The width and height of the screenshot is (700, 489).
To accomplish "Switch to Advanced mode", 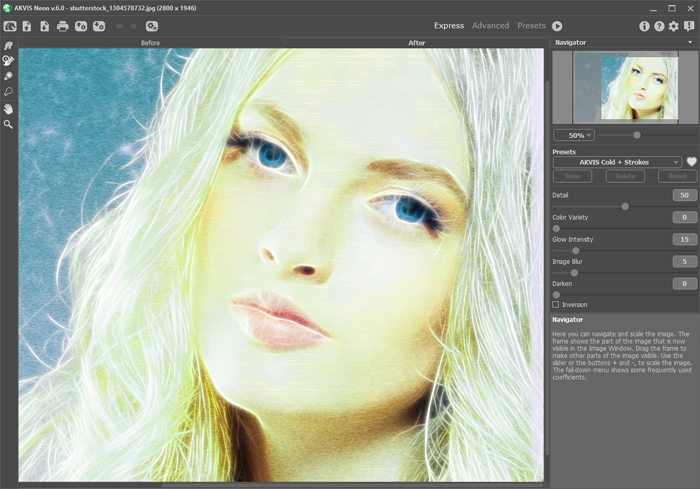I will coord(490,26).
